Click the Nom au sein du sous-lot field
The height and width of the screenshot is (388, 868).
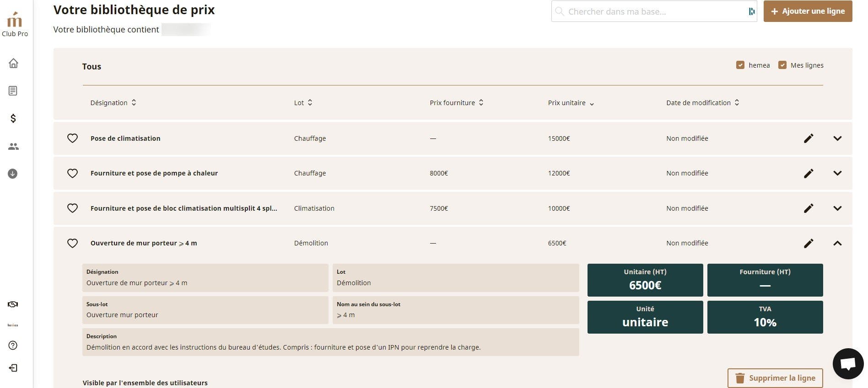point(456,310)
